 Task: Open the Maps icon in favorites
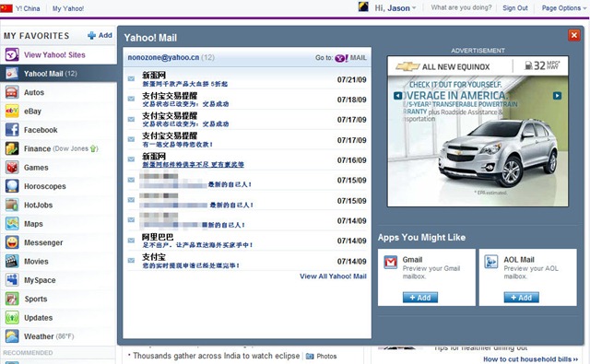coord(12,224)
